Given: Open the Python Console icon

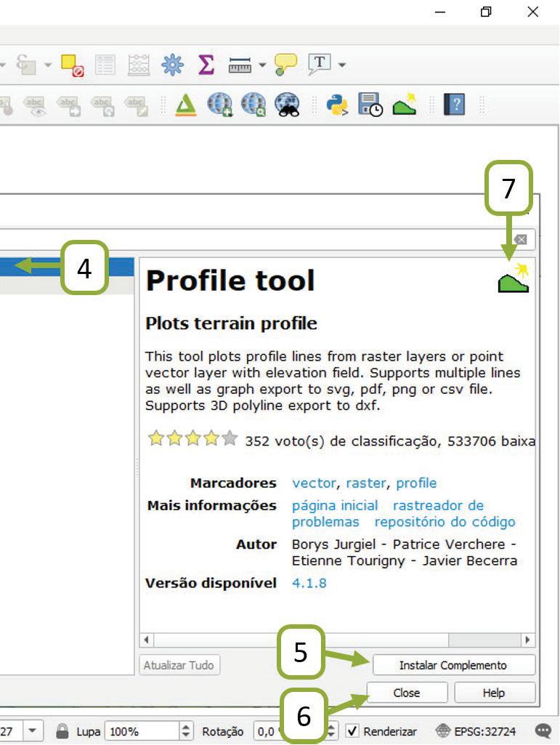Looking at the screenshot, I should [337, 105].
